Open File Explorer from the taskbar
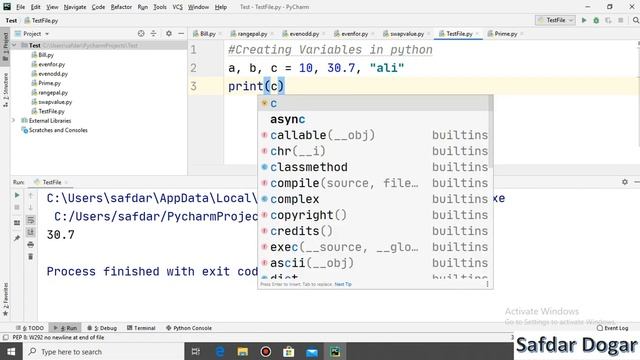 pyautogui.click(x=242, y=351)
